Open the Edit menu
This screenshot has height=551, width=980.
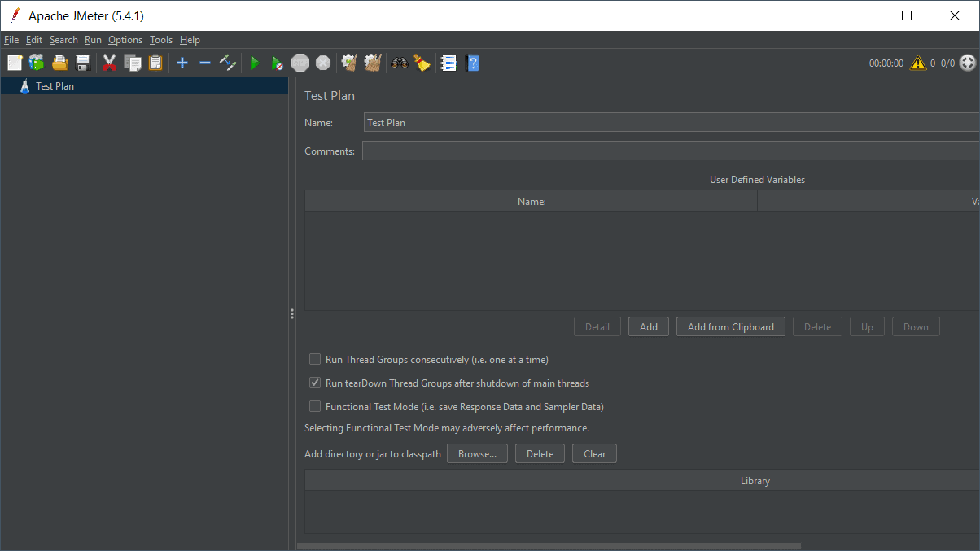[34, 40]
